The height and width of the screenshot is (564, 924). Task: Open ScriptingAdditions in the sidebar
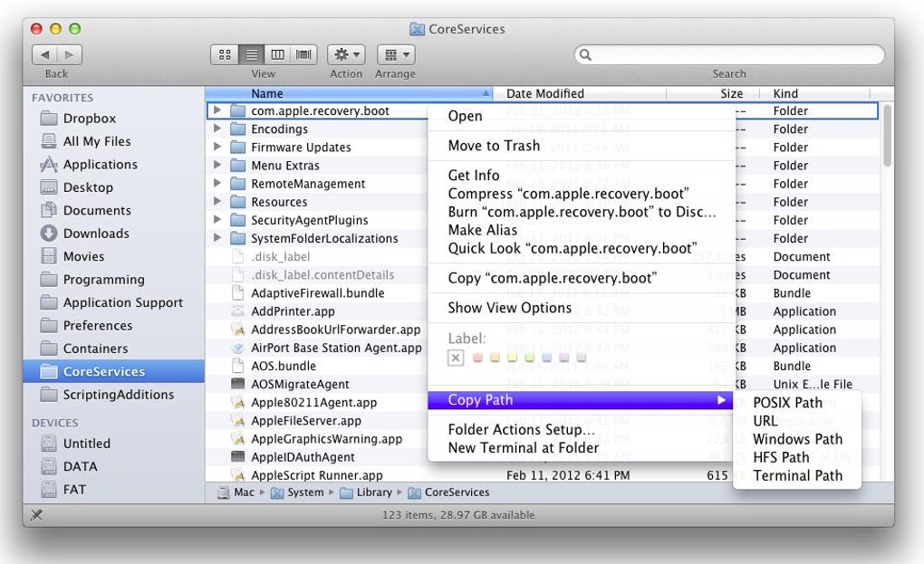(x=114, y=395)
